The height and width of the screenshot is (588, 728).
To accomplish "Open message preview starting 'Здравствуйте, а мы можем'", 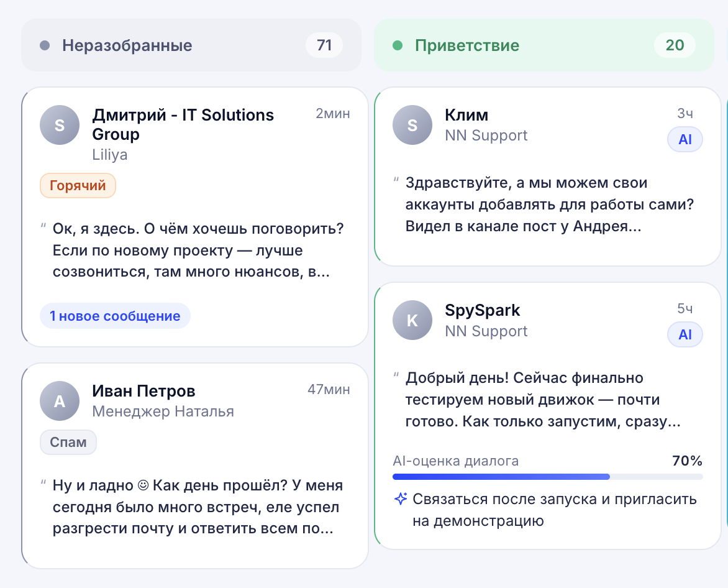I will (550, 204).
